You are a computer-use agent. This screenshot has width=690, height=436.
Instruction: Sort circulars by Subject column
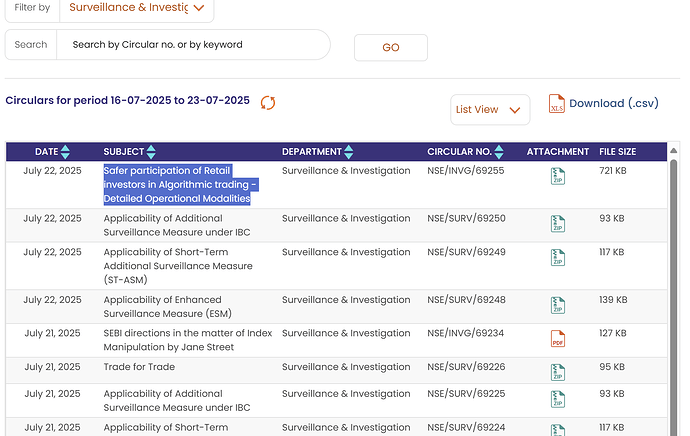tap(151, 152)
